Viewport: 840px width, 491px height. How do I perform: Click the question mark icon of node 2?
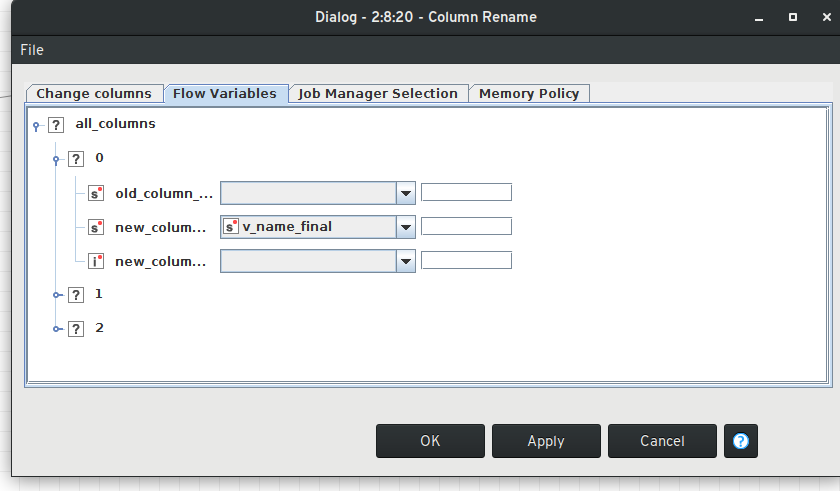point(76,329)
